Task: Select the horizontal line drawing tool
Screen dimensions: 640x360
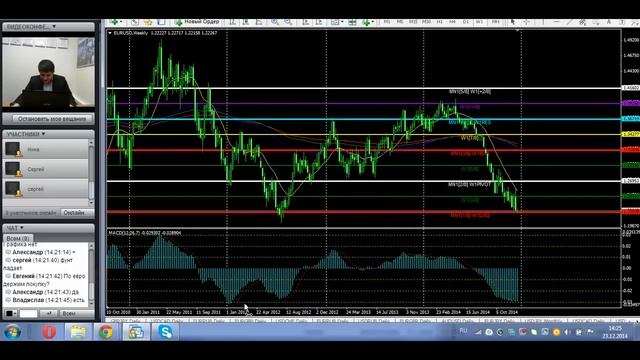Action: tap(556, 22)
